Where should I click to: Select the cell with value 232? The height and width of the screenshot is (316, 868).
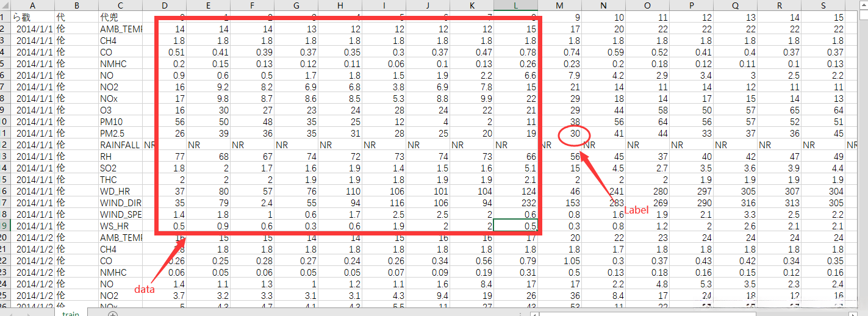(515, 203)
